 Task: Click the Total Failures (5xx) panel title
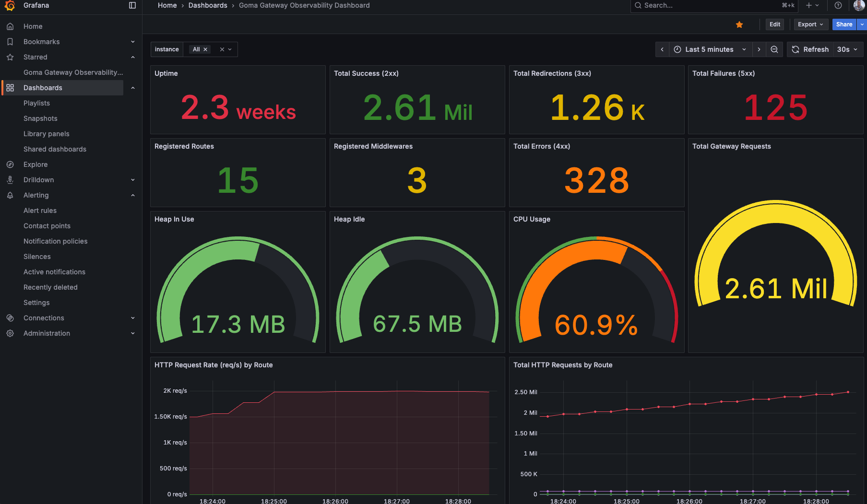tap(724, 73)
